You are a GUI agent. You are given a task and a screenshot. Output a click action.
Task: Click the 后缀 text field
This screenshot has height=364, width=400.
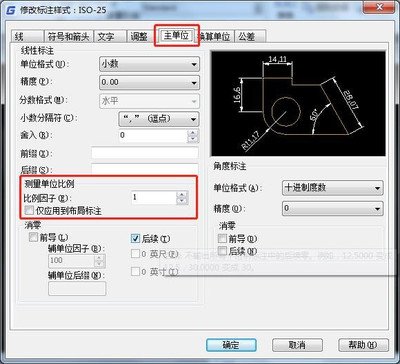pos(145,169)
